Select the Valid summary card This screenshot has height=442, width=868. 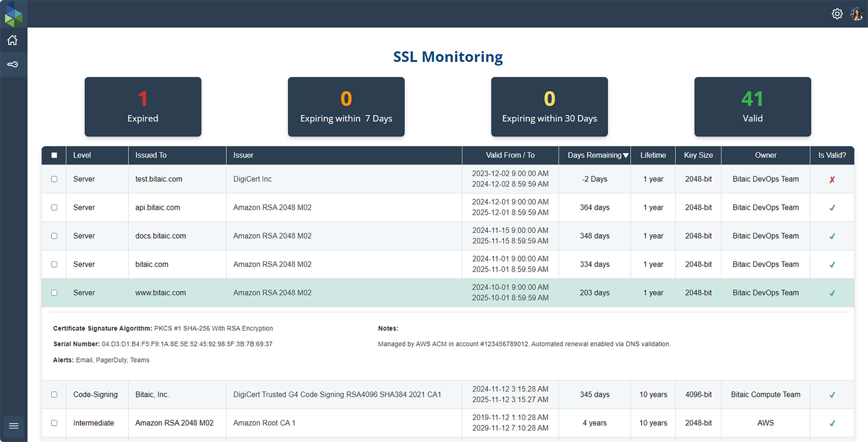point(752,107)
